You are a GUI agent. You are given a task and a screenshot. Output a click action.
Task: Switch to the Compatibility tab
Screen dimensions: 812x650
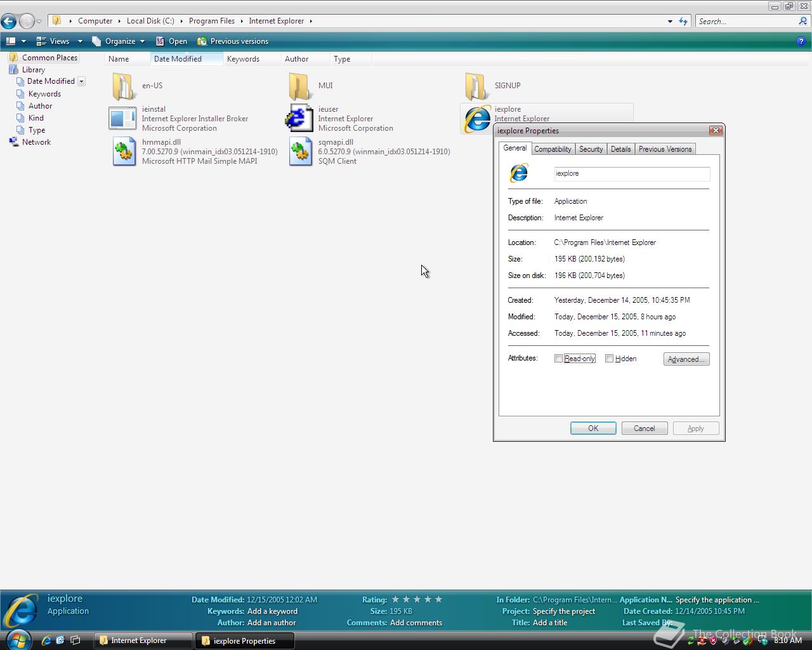[x=553, y=149]
